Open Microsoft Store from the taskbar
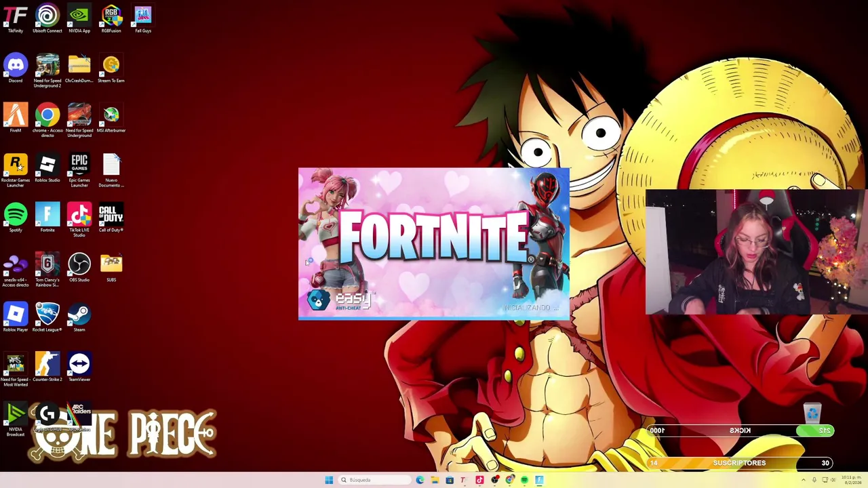Screen dimensions: 868x488 (450, 480)
